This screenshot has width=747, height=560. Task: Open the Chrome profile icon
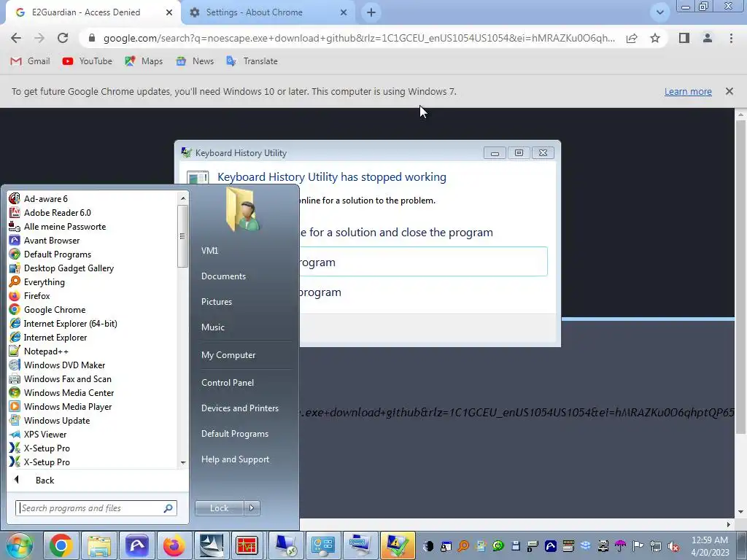[x=708, y=38]
